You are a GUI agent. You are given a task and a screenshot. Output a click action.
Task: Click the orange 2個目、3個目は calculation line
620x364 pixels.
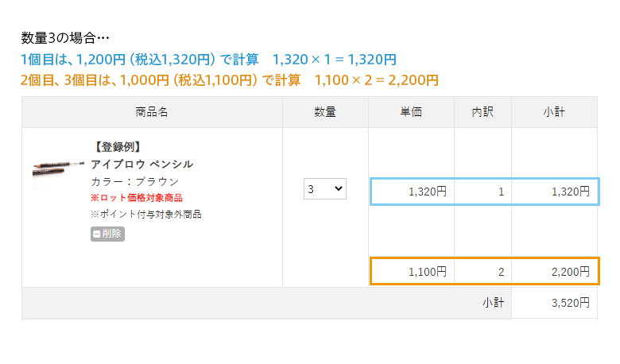(x=230, y=80)
